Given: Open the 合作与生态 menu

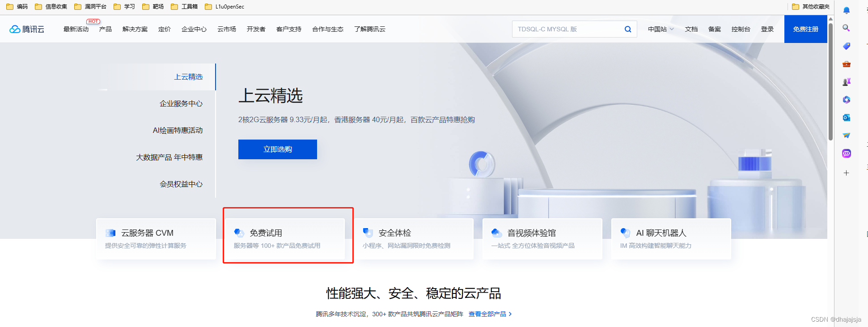Looking at the screenshot, I should point(328,29).
